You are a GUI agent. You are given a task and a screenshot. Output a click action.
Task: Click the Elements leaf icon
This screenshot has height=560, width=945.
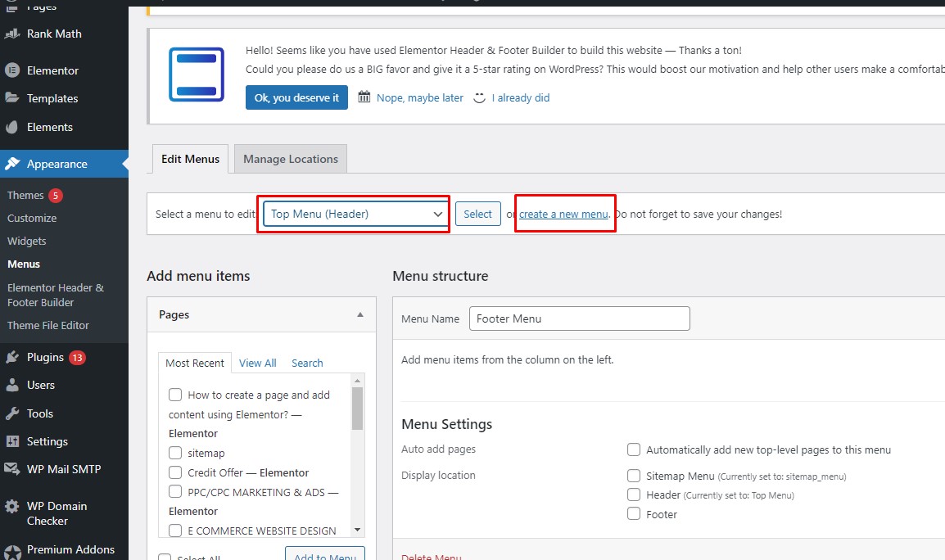click(12, 127)
